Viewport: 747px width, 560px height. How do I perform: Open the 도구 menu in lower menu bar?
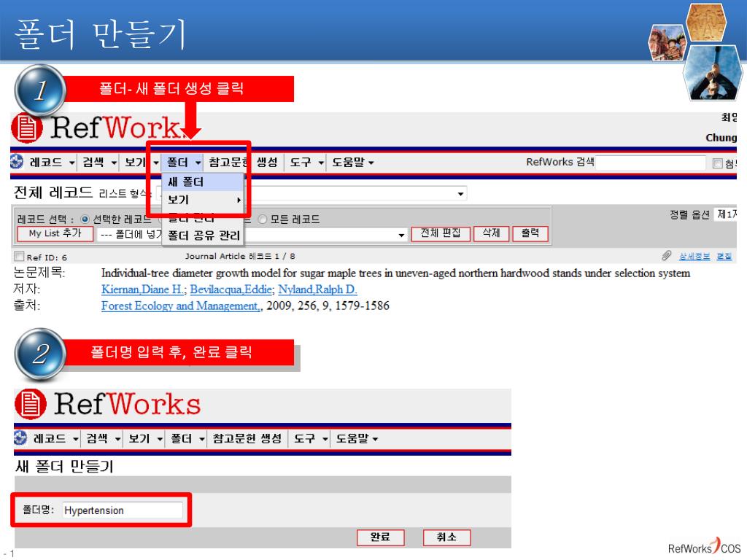pyautogui.click(x=311, y=438)
